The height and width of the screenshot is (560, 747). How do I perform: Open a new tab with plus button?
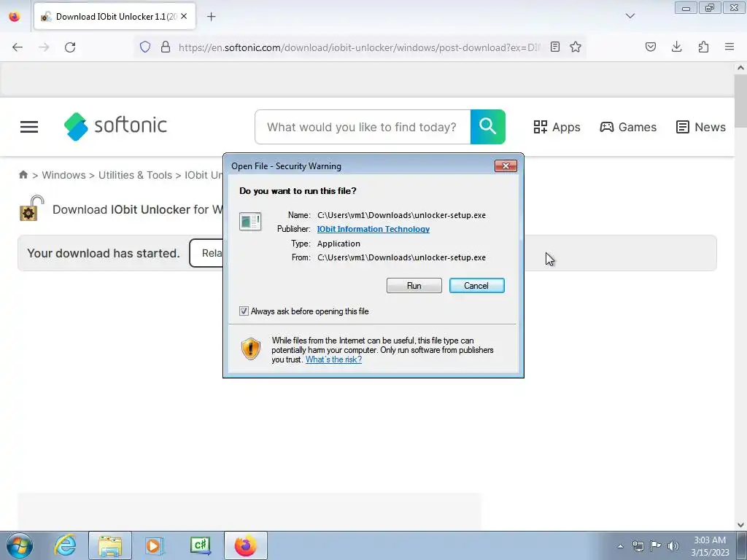pyautogui.click(x=211, y=17)
